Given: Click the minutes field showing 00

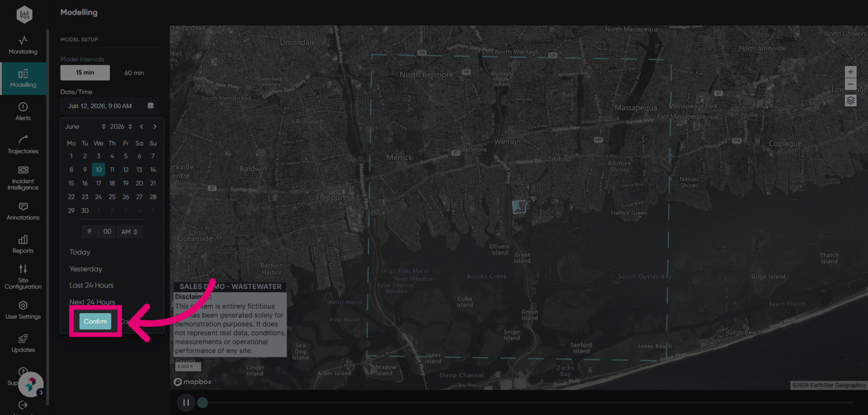Looking at the screenshot, I should point(107,231).
